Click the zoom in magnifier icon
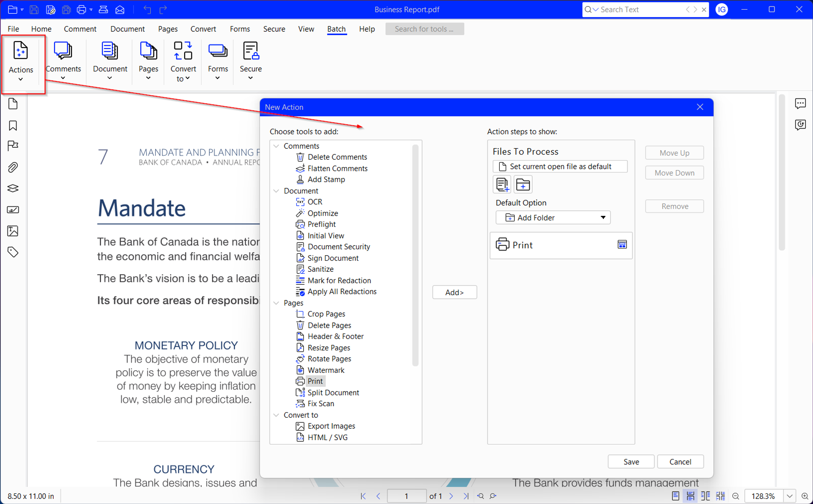The image size is (813, 504). coord(805,496)
